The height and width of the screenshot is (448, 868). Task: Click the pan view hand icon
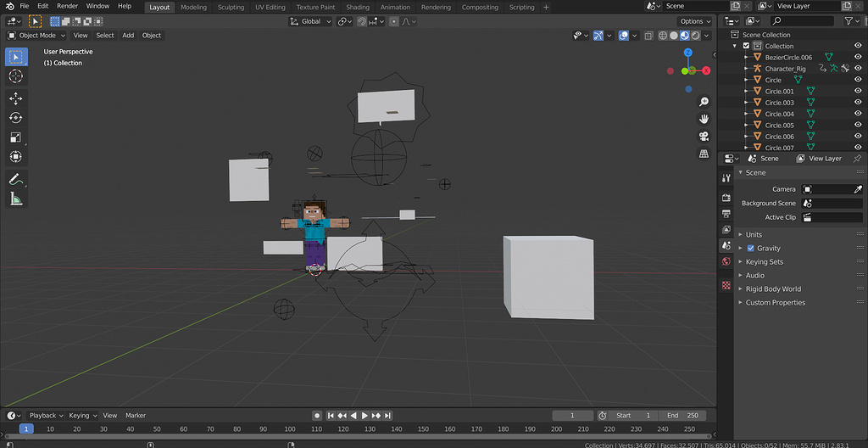pos(704,119)
